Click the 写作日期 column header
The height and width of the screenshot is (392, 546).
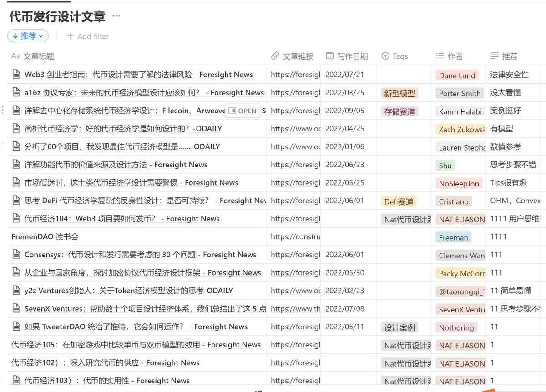347,56
